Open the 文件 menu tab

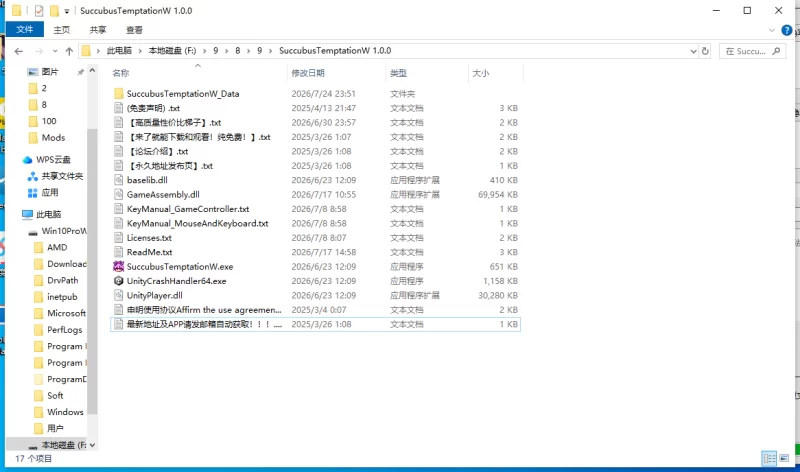(x=24, y=30)
